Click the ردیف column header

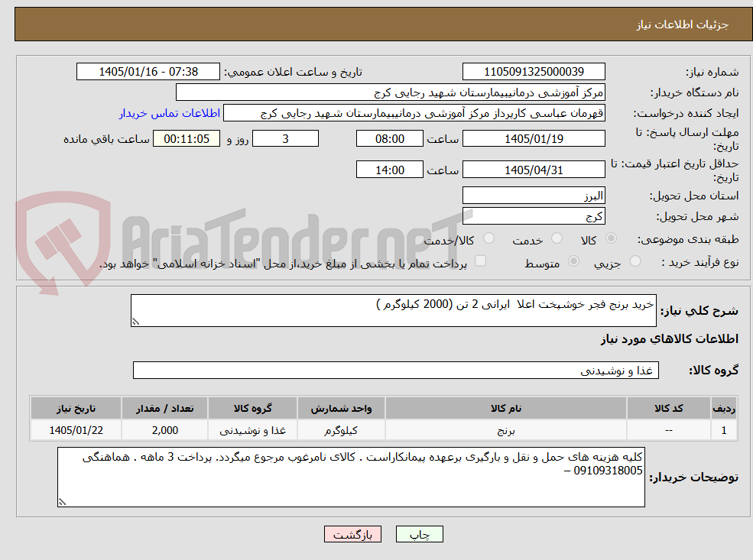click(x=724, y=409)
